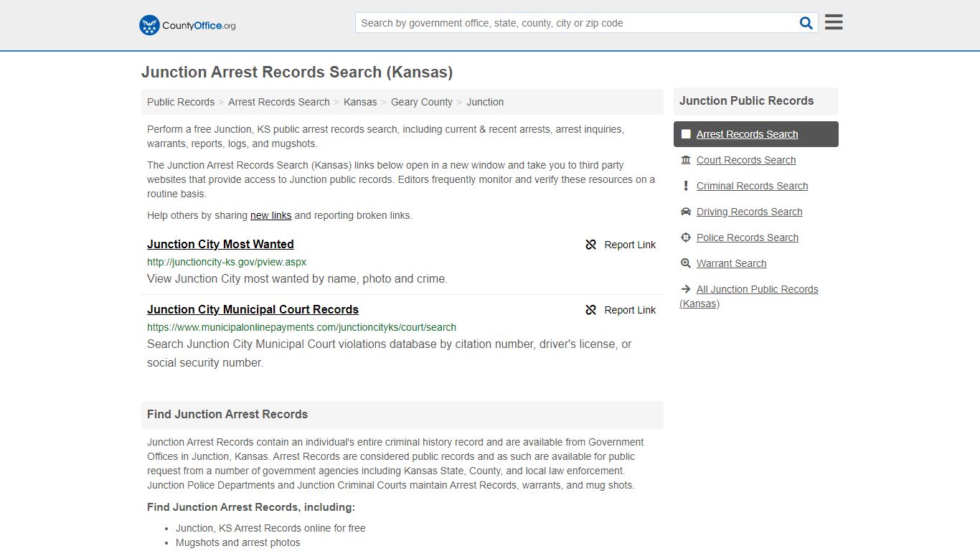980x551 pixels.
Task: Click the arrow icon for All Junction Public Records
Action: pyautogui.click(x=686, y=289)
